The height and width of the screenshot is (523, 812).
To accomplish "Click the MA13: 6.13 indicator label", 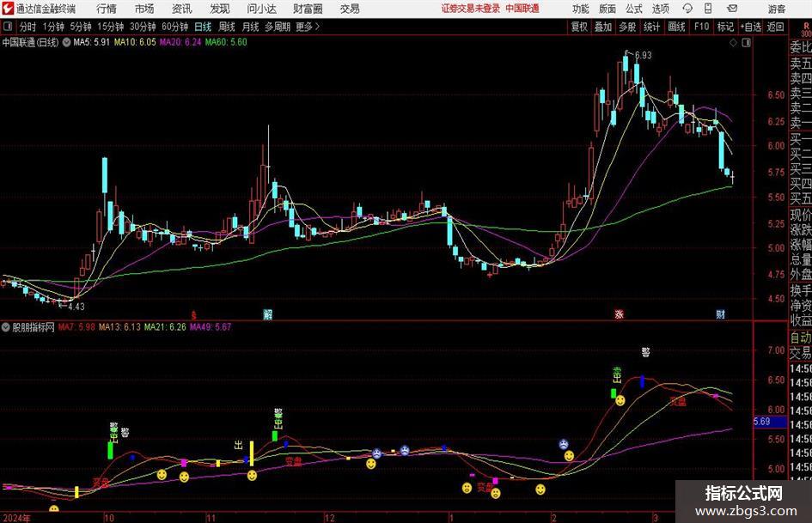I will click(119, 327).
